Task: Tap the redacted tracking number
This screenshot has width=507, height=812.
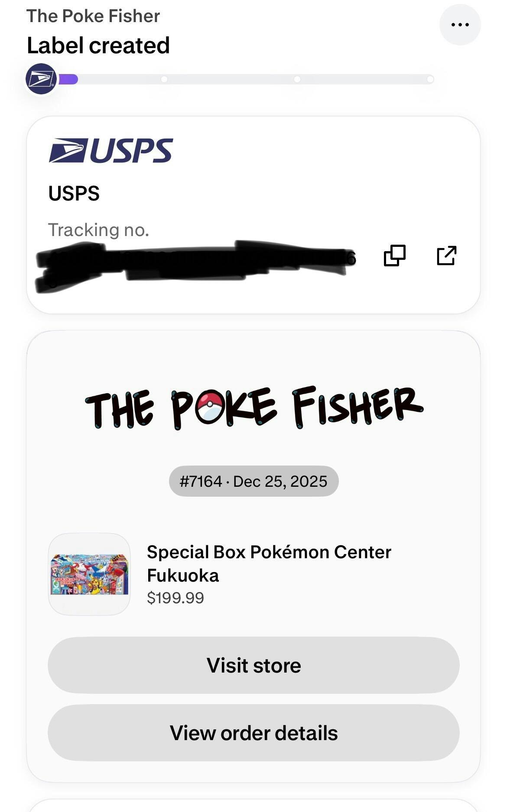Action: (x=195, y=260)
